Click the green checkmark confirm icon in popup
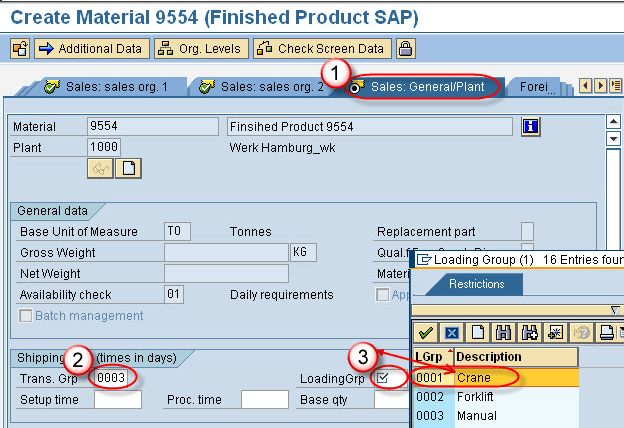Image resolution: width=624 pixels, height=428 pixels. click(425, 332)
